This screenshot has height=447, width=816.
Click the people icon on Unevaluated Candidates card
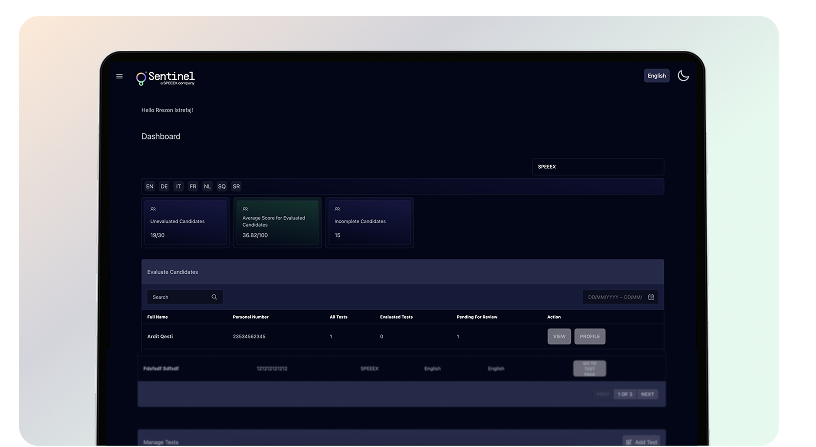click(x=153, y=209)
